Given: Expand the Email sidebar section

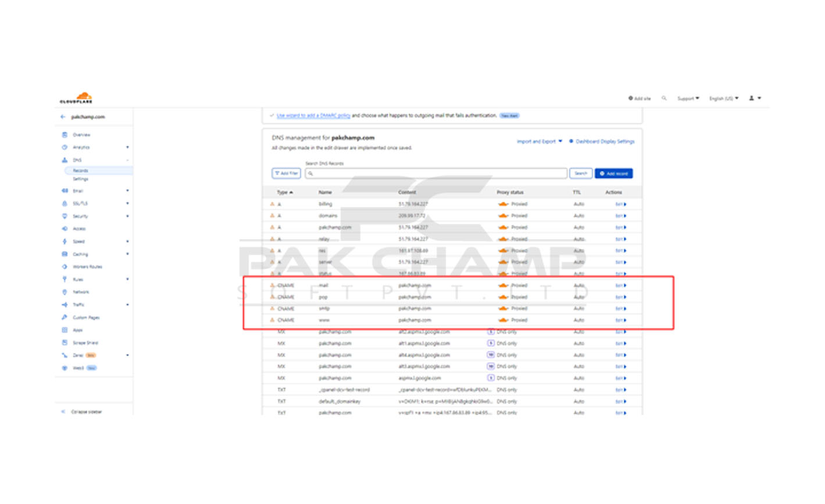Looking at the screenshot, I should pyautogui.click(x=127, y=191).
